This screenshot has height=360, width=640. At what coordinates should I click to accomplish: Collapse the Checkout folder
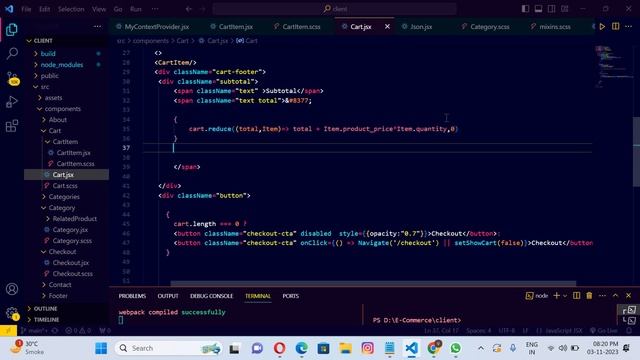[x=62, y=252]
